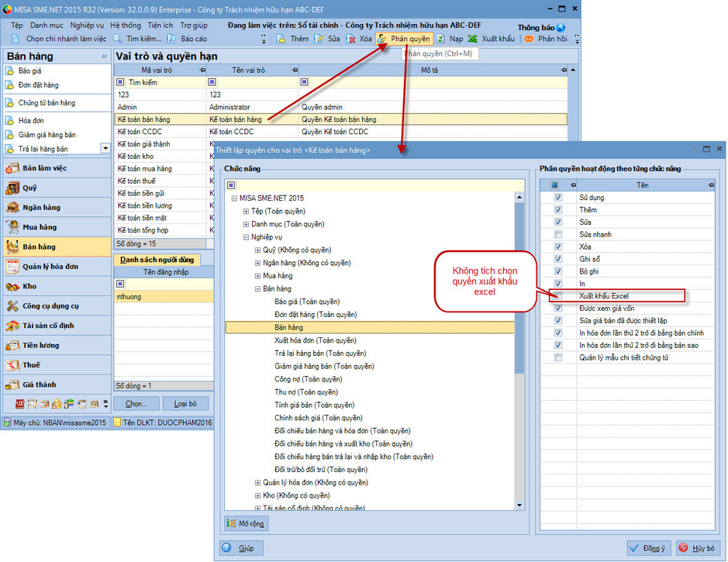Click the Loại bỏ button

pyautogui.click(x=186, y=404)
